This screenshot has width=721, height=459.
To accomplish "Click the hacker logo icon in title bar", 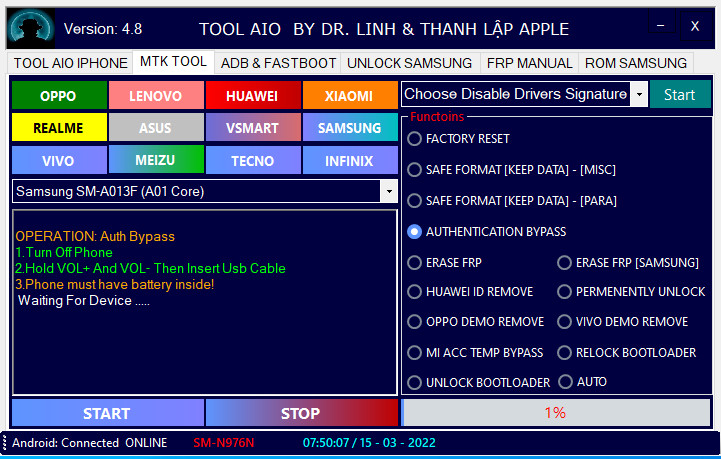I will 30,29.
